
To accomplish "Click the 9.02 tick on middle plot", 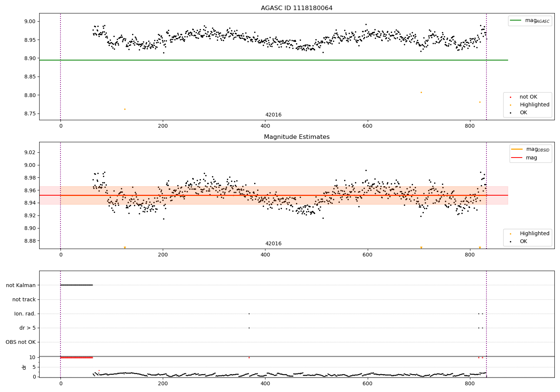I will click(x=29, y=152).
